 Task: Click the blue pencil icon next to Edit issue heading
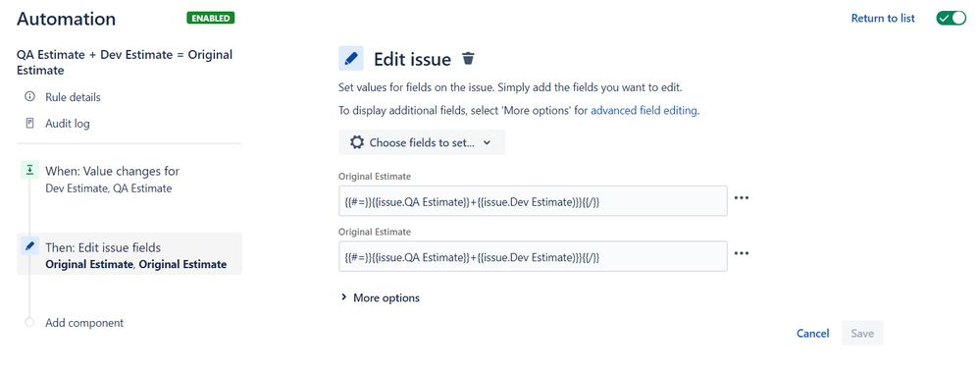click(x=350, y=58)
